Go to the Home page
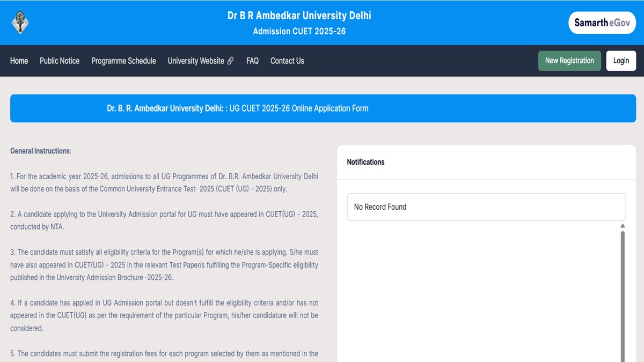The width and height of the screenshot is (644, 362). pyautogui.click(x=19, y=61)
